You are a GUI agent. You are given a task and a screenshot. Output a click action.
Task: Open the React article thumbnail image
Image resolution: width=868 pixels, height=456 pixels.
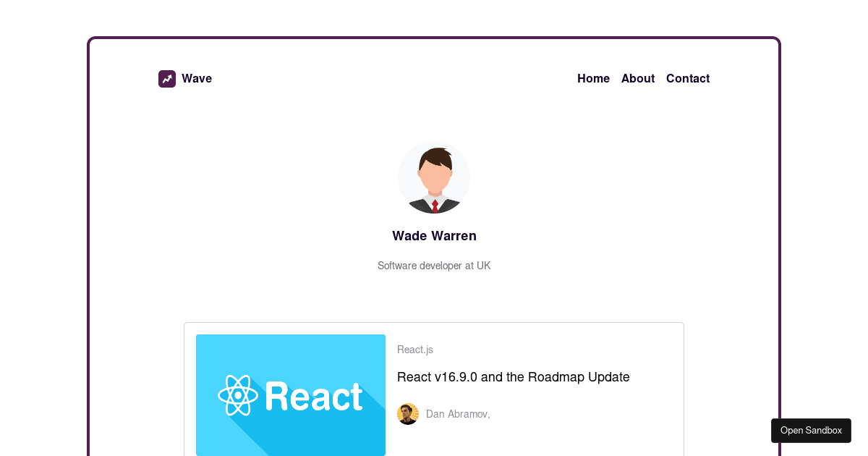pyautogui.click(x=291, y=395)
